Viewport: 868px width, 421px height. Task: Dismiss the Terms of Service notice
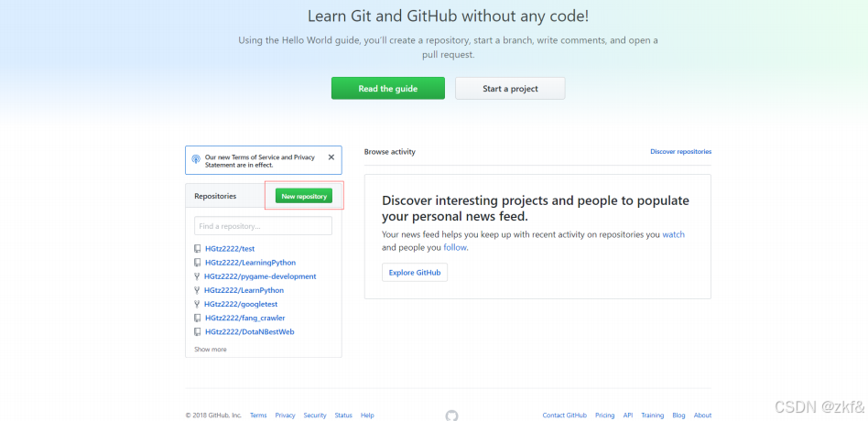(331, 157)
